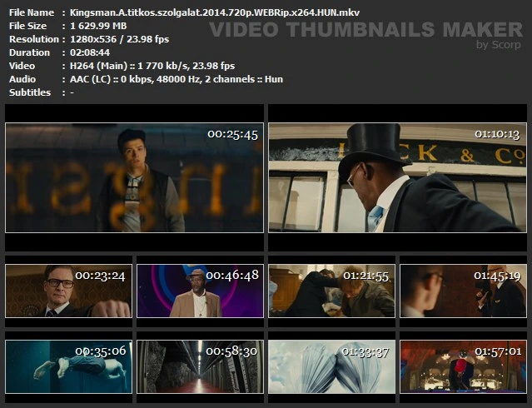Click the Video label
Image resolution: width=532 pixels, height=408 pixels.
(x=22, y=66)
